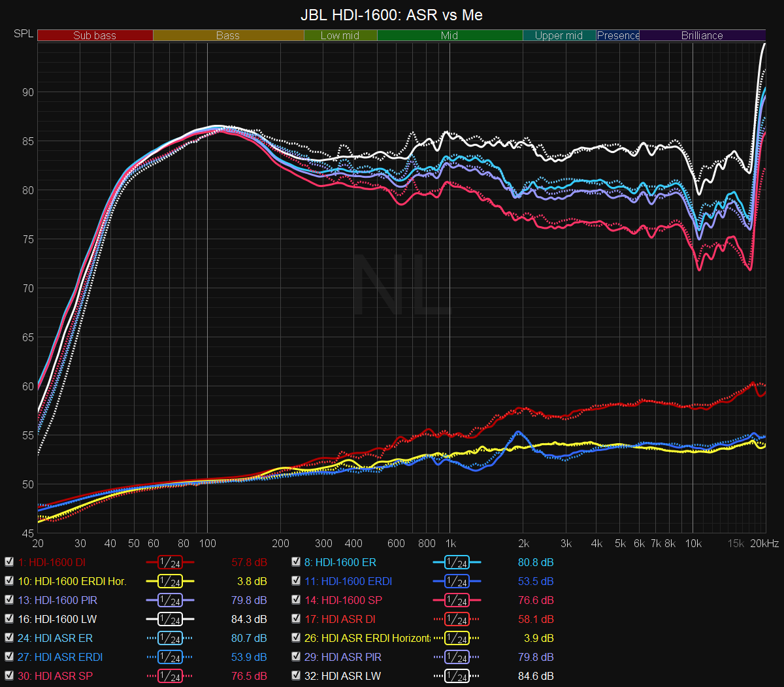Click the 80.8 dB value for HDI-1600 ER
Image resolution: width=784 pixels, height=687 pixels.
coord(536,562)
